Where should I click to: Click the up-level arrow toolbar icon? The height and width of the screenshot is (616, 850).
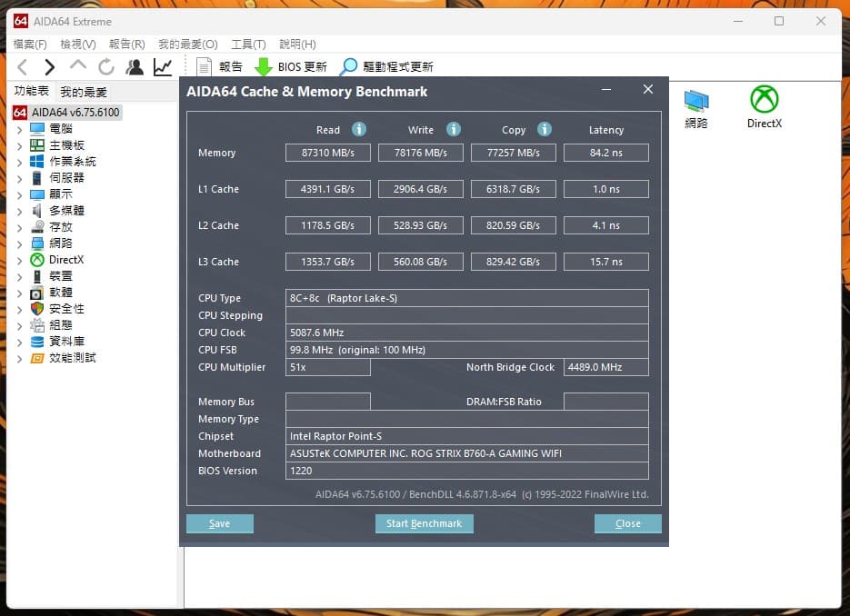pyautogui.click(x=78, y=65)
